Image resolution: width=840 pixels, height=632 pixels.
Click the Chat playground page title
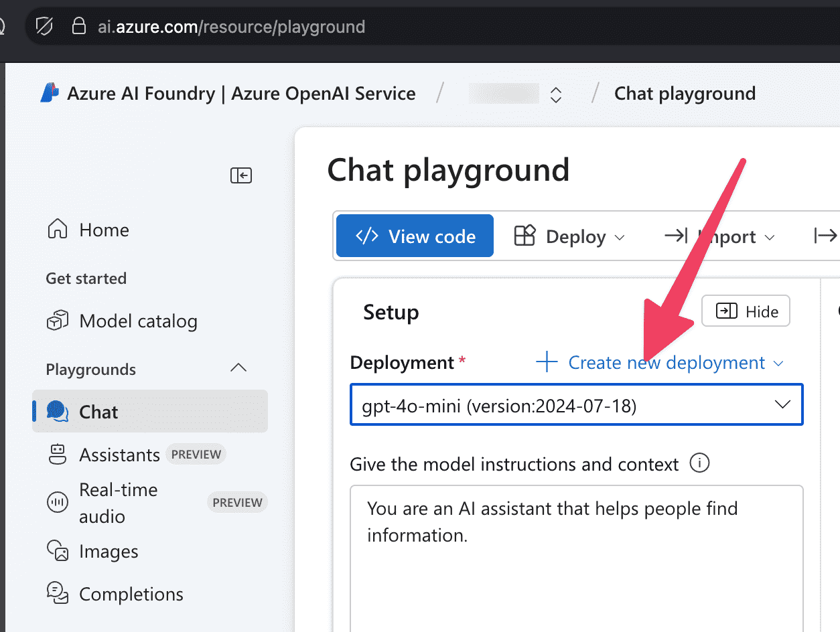point(448,170)
